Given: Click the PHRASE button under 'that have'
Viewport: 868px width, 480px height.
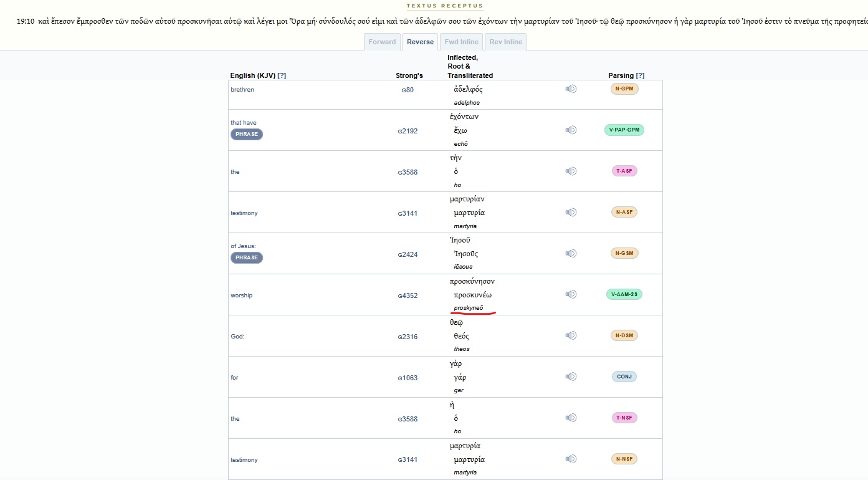Looking at the screenshot, I should [247, 134].
